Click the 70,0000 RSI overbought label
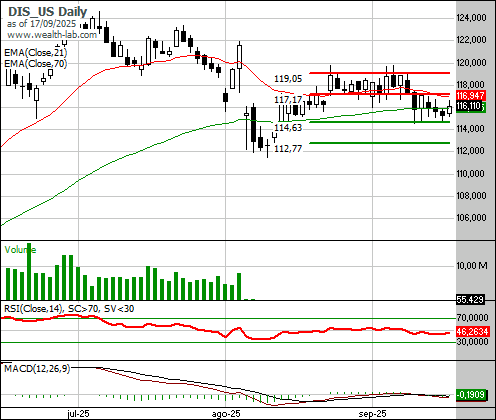Image resolution: width=496 pixels, height=420 pixels. (x=472, y=318)
